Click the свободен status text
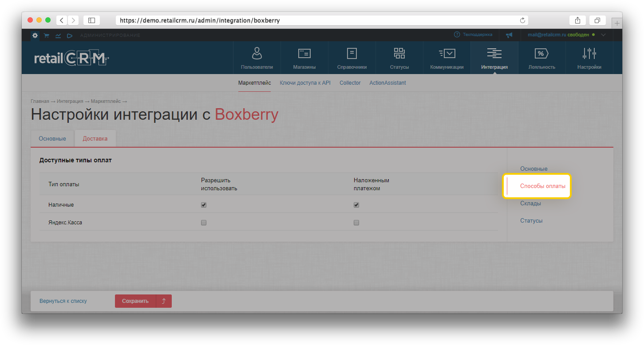Image resolution: width=644 pixels, height=345 pixels. pos(578,35)
